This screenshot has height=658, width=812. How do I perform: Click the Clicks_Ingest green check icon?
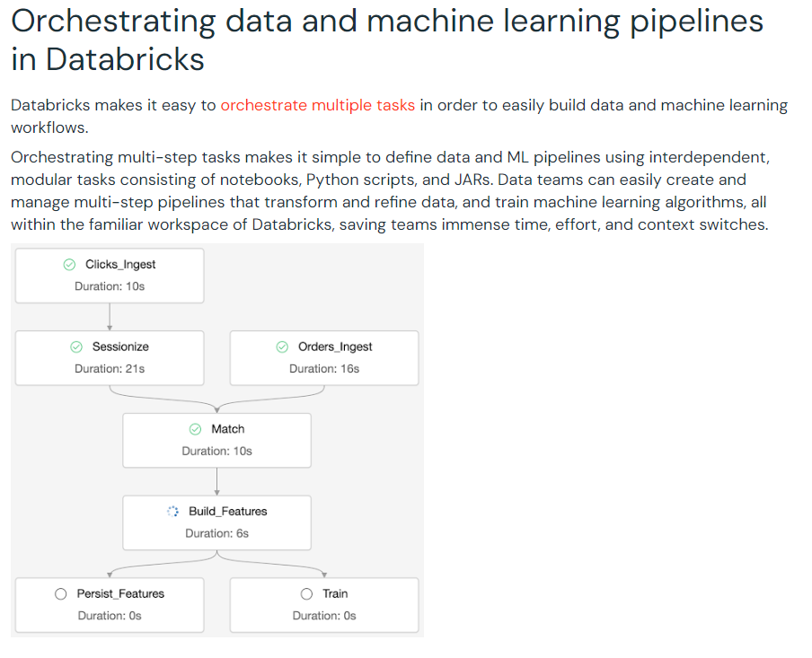pos(69,265)
